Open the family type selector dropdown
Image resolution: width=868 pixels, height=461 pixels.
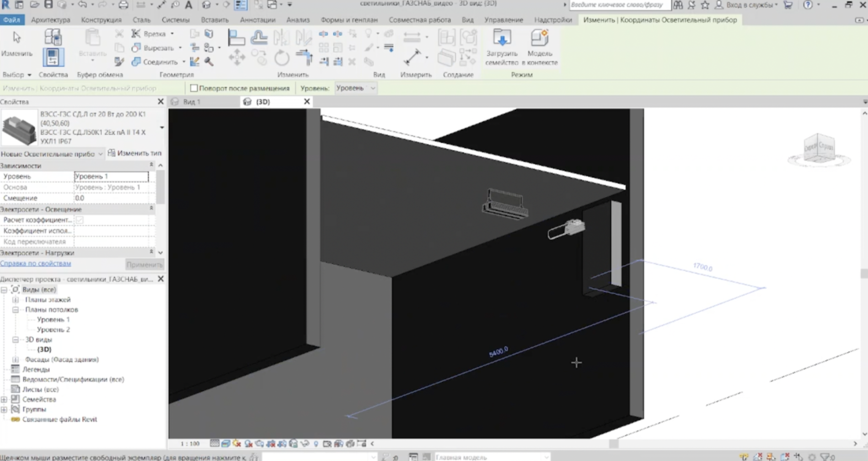(x=161, y=128)
